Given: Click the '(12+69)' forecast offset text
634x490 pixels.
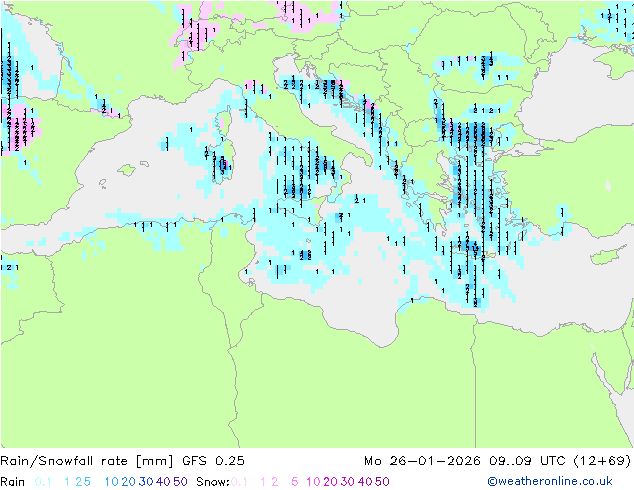Looking at the screenshot, I should pos(602,461).
